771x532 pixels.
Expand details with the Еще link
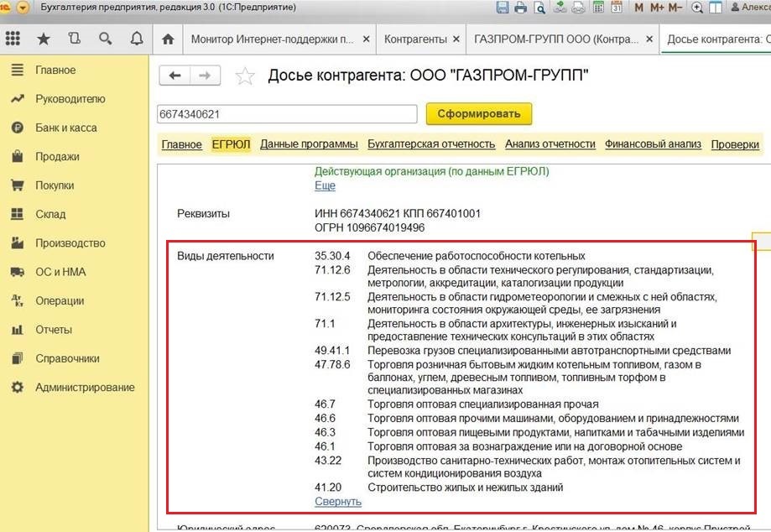pyautogui.click(x=325, y=185)
